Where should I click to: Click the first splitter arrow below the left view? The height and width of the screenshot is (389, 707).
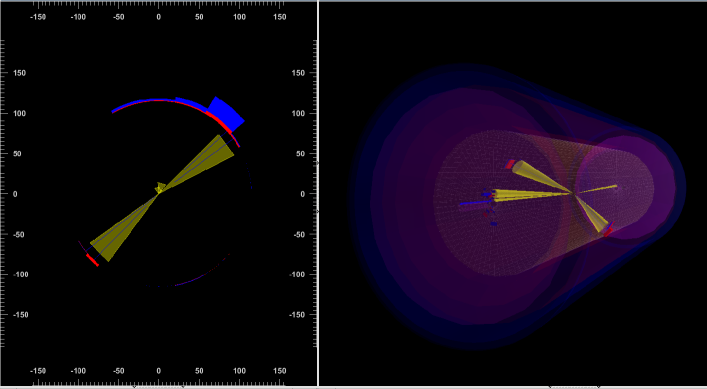(133, 386)
